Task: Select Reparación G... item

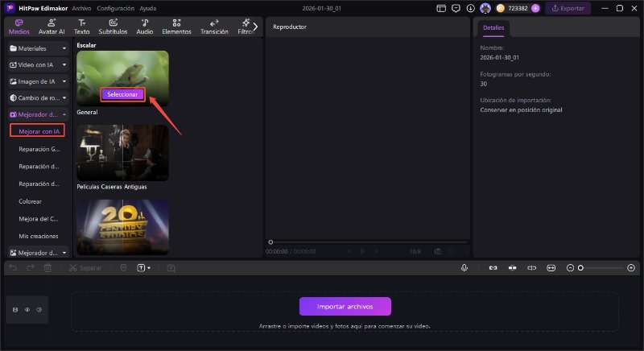Action: 39,149
